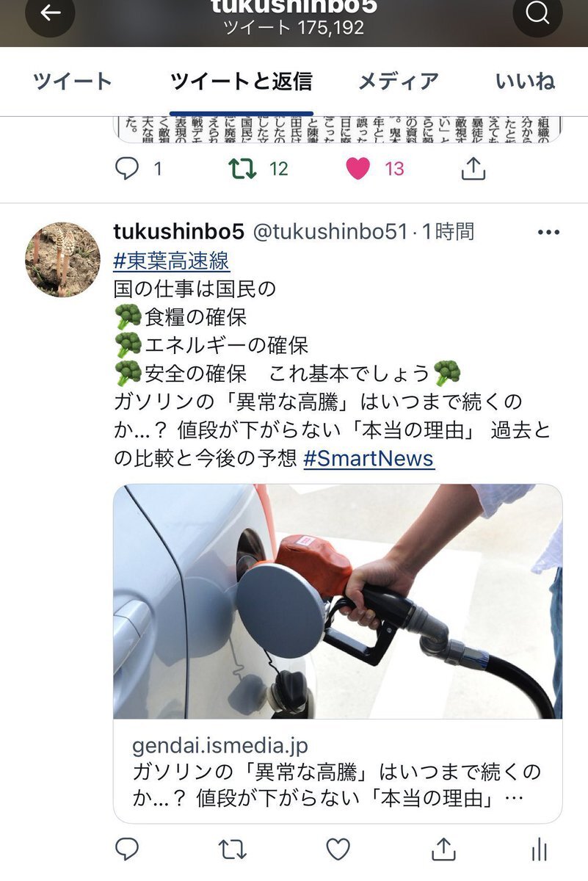
Task: Reply to the gasoline article tweet
Action: (127, 849)
